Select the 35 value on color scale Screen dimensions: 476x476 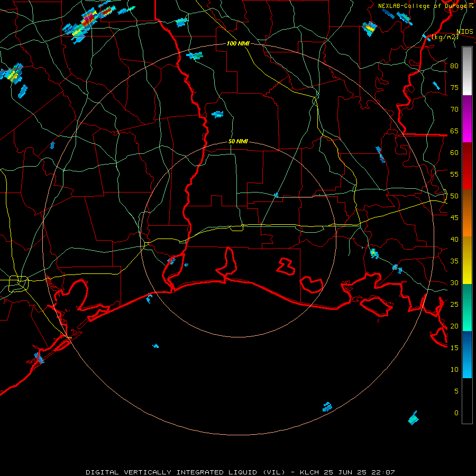coord(454,261)
